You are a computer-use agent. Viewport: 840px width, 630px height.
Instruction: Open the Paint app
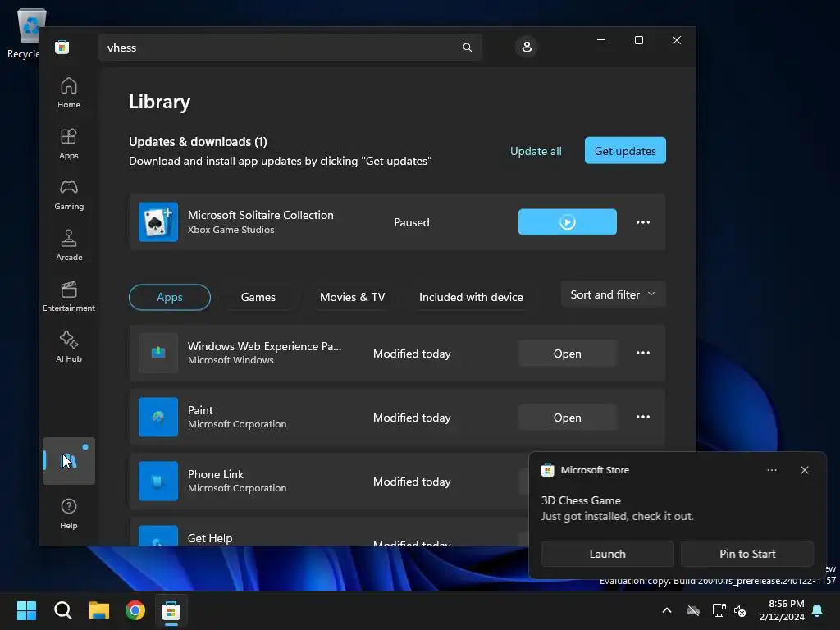coord(568,418)
